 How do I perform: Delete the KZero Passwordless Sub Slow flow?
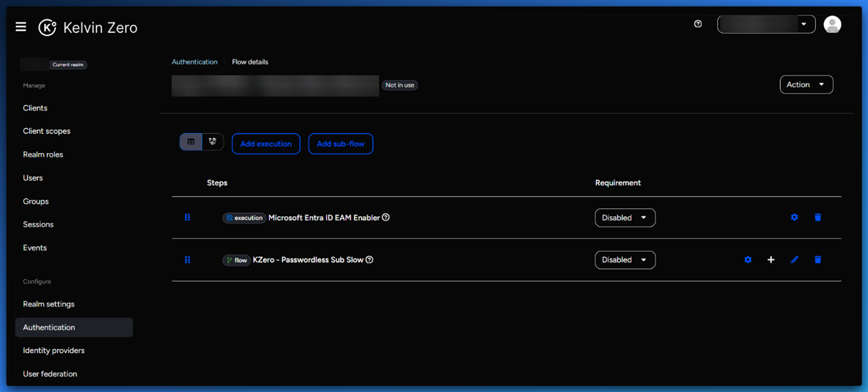818,260
